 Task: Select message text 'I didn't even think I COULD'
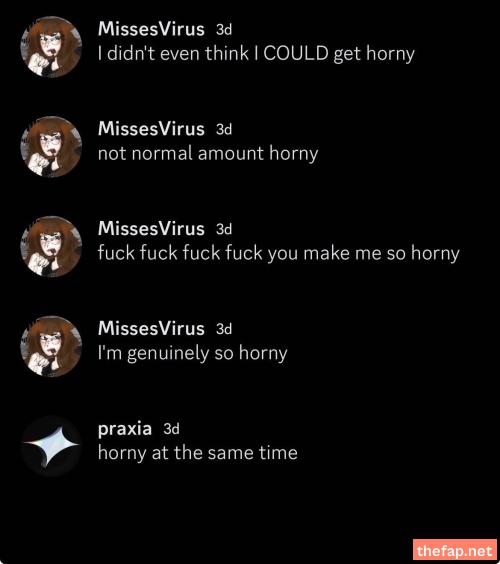[x=256, y=54]
